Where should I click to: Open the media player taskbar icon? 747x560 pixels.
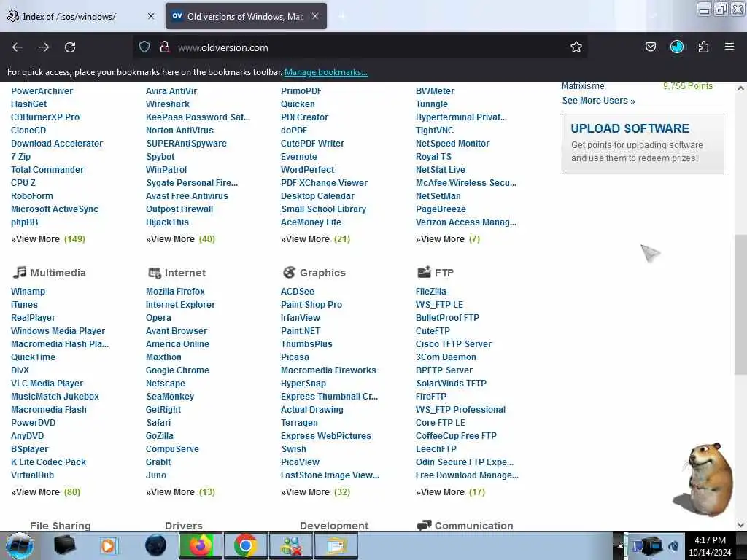[108, 545]
